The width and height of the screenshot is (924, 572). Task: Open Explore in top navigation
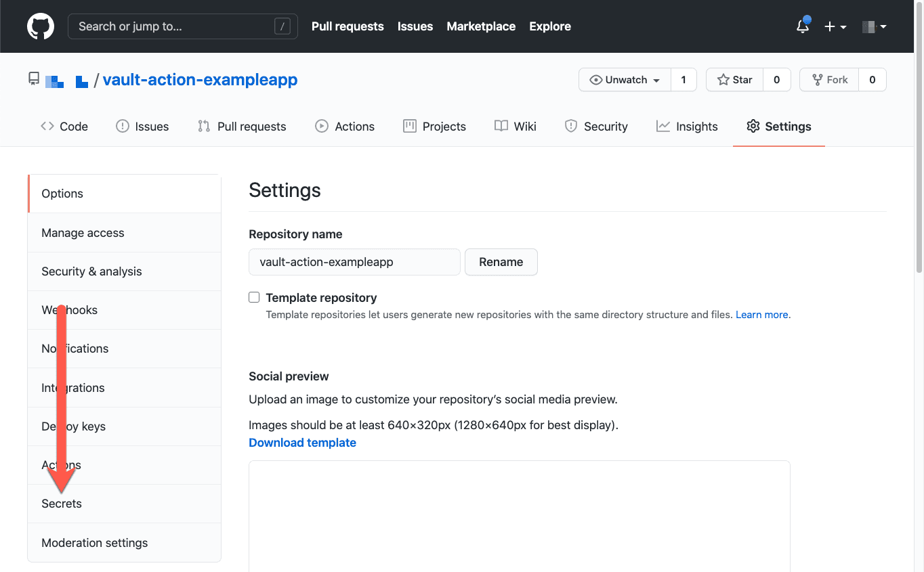click(x=550, y=26)
